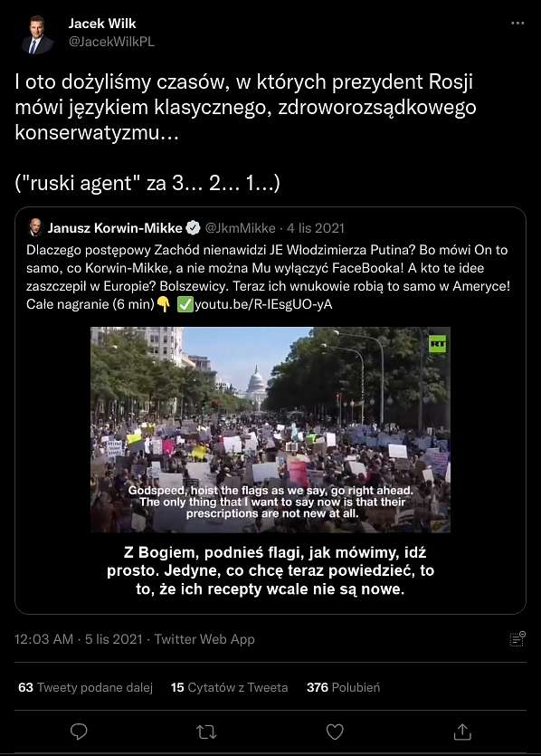The image size is (541, 756).
Task: Click the 12:03 AM · 5 lis 2021 timestamp
Action: 79,639
